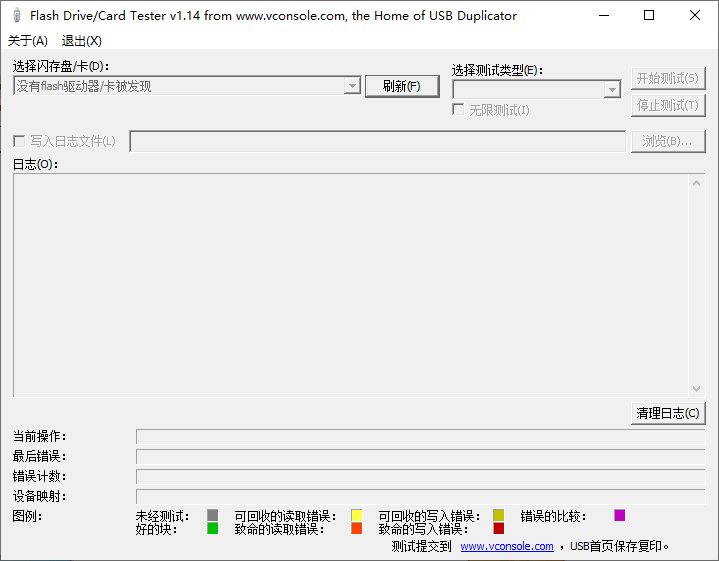Viewport: 719px width, 561px height.
Task: Click the 开始测试(S) button
Action: tap(668, 78)
